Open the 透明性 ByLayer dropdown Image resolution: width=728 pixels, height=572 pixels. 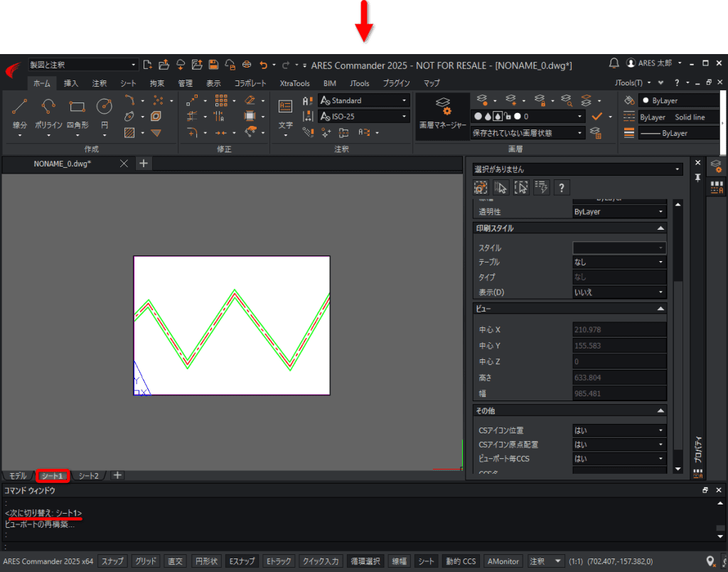coord(619,212)
